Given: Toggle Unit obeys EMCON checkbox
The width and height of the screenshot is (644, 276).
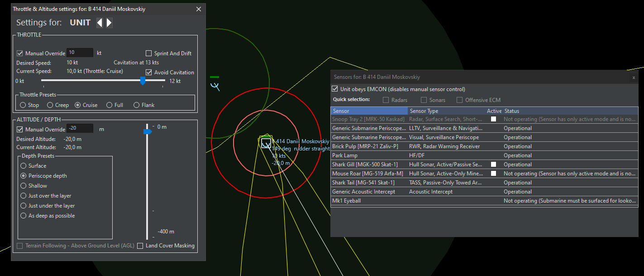Looking at the screenshot, I should tap(335, 89).
